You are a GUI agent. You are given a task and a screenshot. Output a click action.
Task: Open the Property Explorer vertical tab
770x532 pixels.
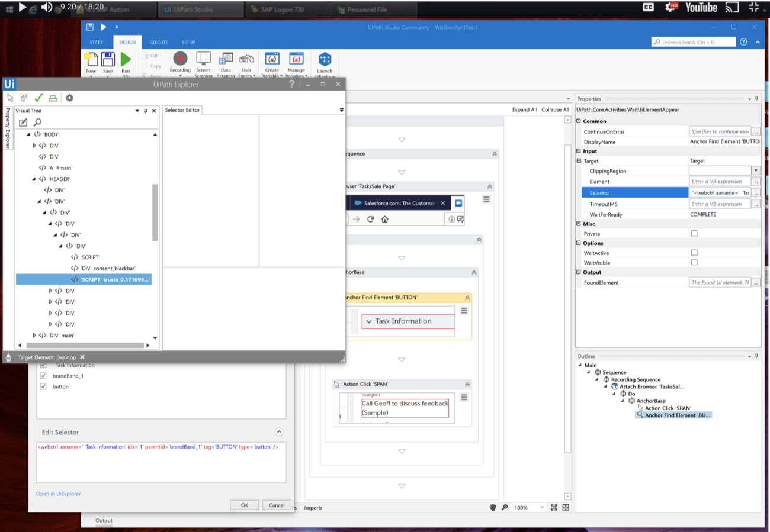pyautogui.click(x=8, y=128)
